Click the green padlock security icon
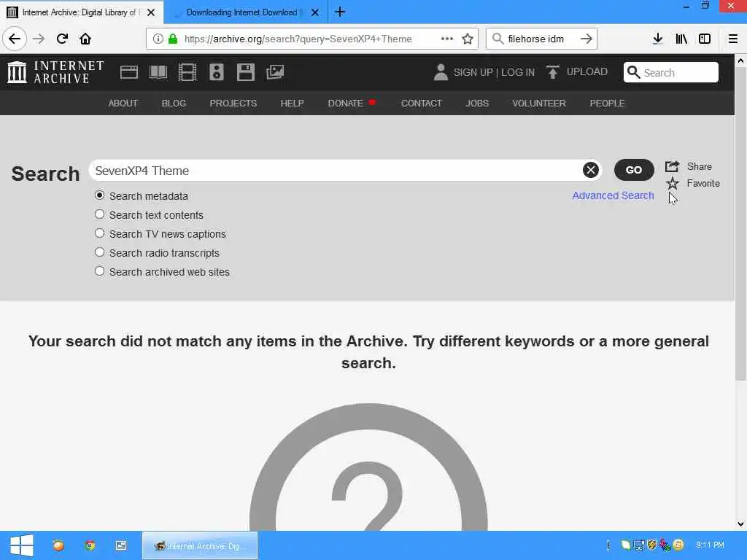The width and height of the screenshot is (747, 560). pyautogui.click(x=173, y=39)
